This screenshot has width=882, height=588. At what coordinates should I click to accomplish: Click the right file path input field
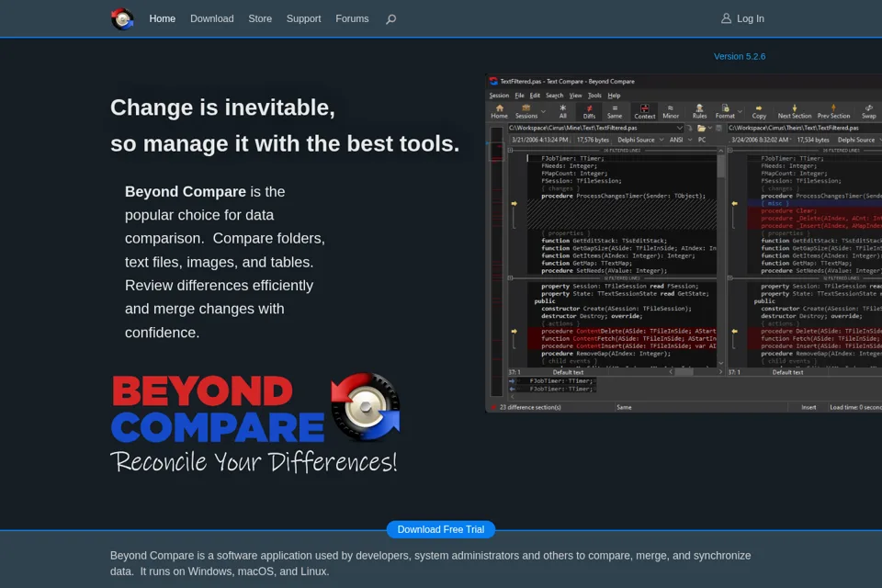pos(805,129)
